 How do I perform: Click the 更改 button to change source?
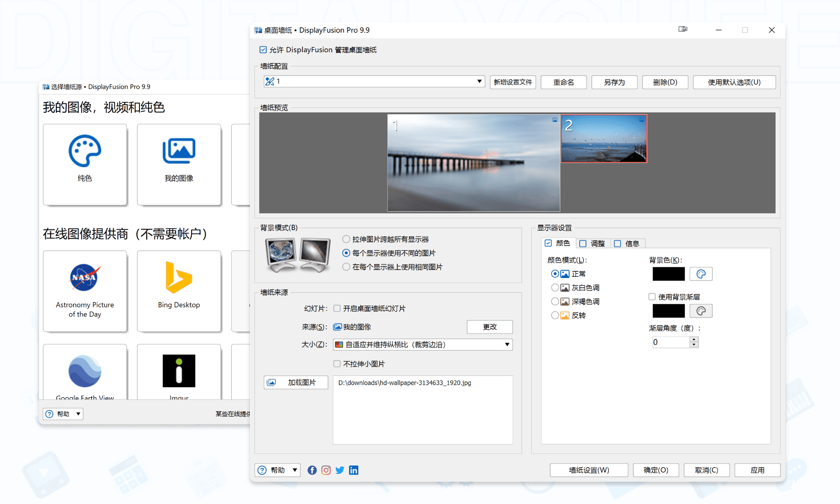(x=489, y=327)
